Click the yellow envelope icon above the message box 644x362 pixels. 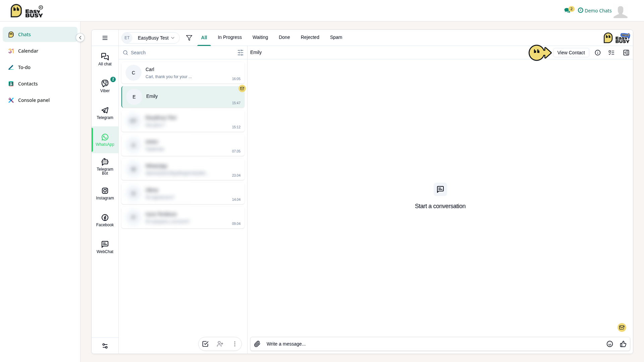tap(622, 327)
